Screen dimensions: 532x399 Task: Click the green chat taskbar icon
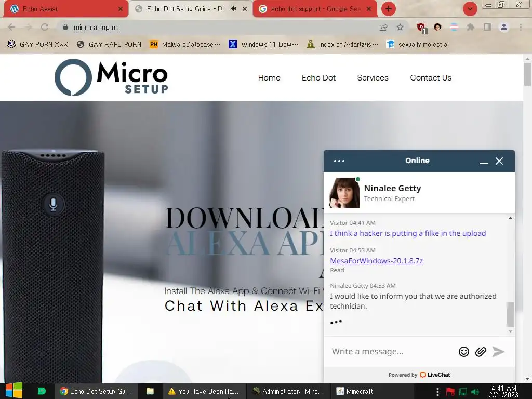tap(42, 391)
